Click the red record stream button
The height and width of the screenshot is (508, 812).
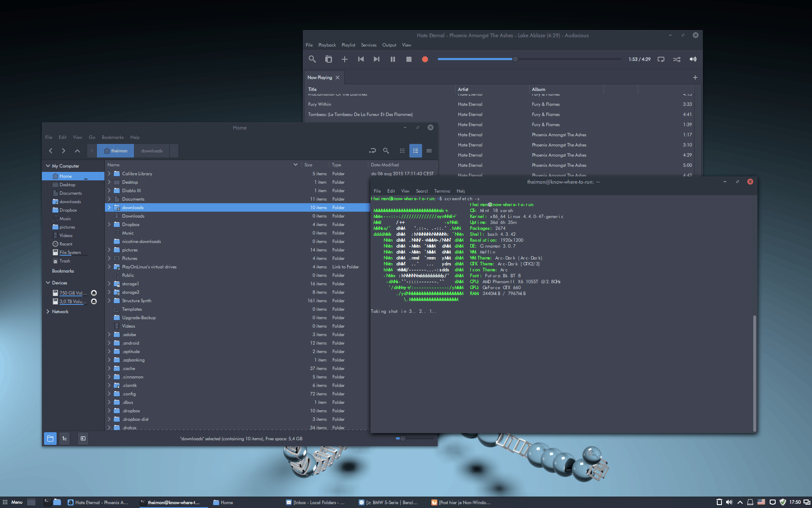coord(425,59)
